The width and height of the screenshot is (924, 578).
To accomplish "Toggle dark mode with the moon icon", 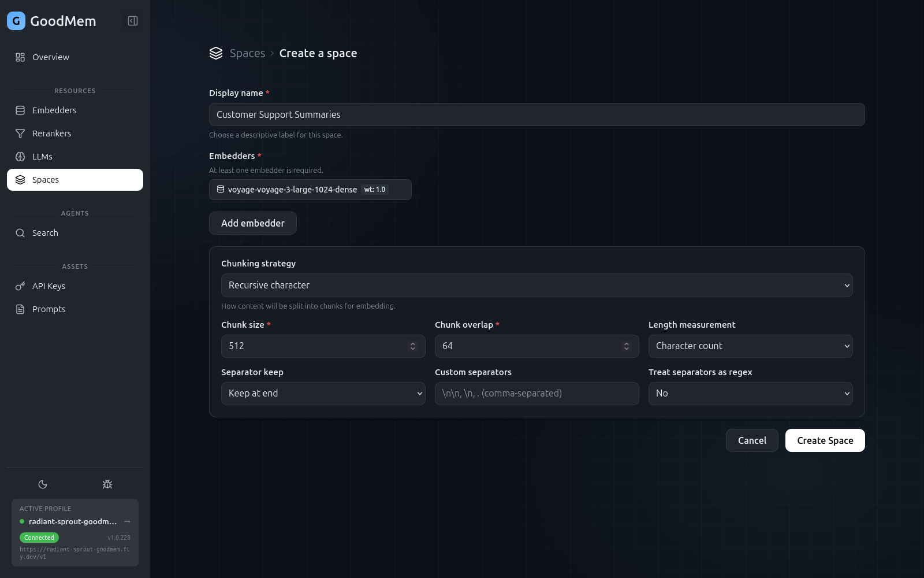I will coord(43,484).
